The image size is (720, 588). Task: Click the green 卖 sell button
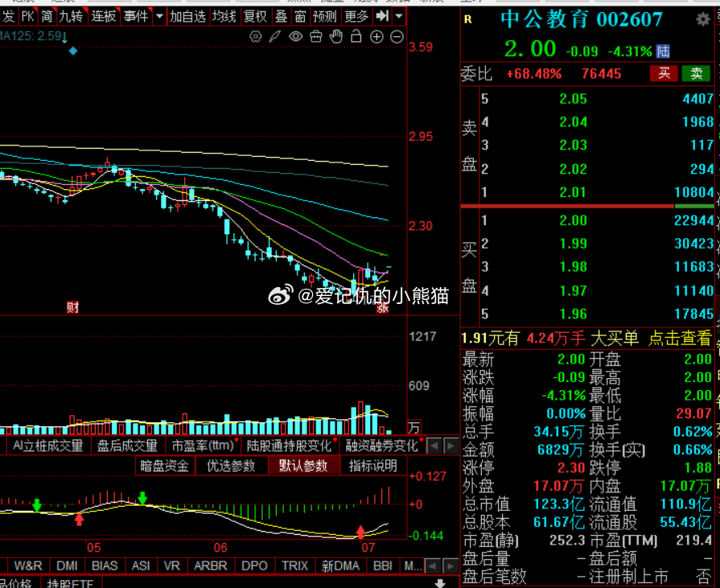(x=696, y=73)
